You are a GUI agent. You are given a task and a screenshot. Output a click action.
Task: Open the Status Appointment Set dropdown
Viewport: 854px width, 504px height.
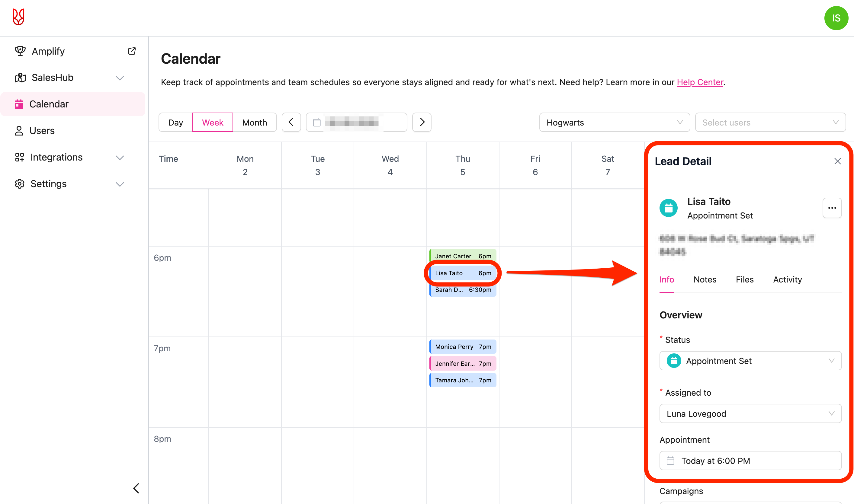[x=750, y=361]
